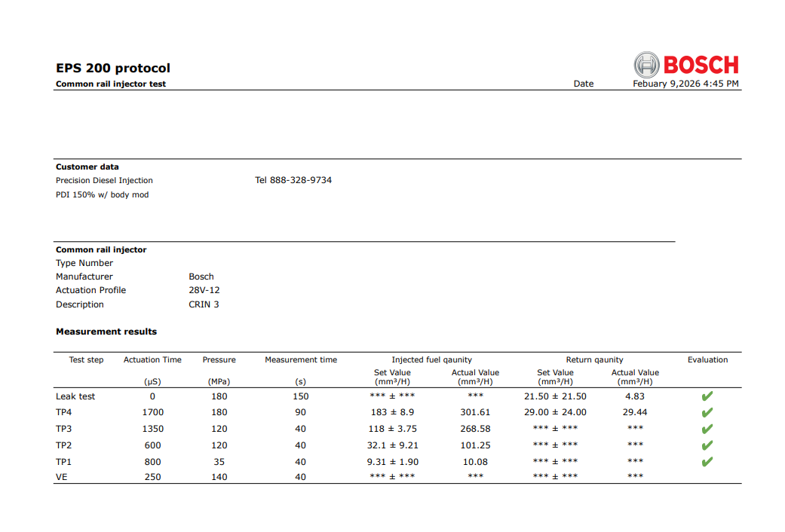This screenshot has width=785, height=532.
Task: Click the Evaluation column header
Action: pyautogui.click(x=707, y=359)
